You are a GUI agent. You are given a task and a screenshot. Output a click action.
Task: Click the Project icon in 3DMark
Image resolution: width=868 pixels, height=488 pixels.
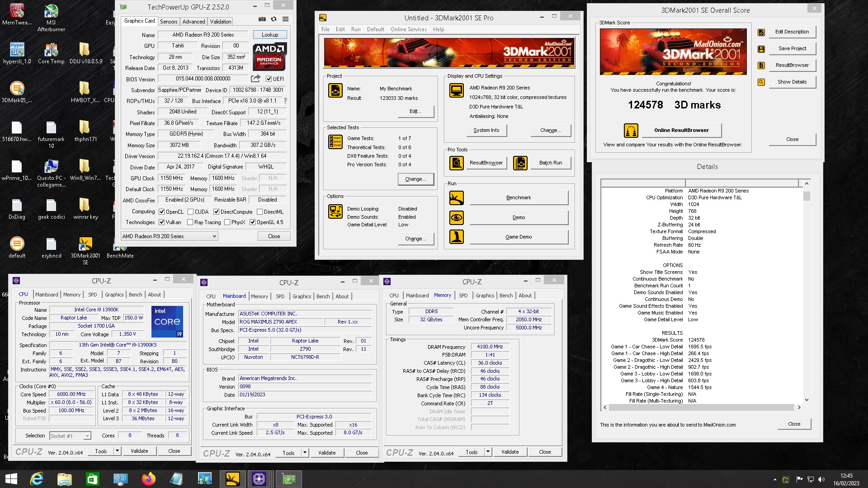point(335,90)
